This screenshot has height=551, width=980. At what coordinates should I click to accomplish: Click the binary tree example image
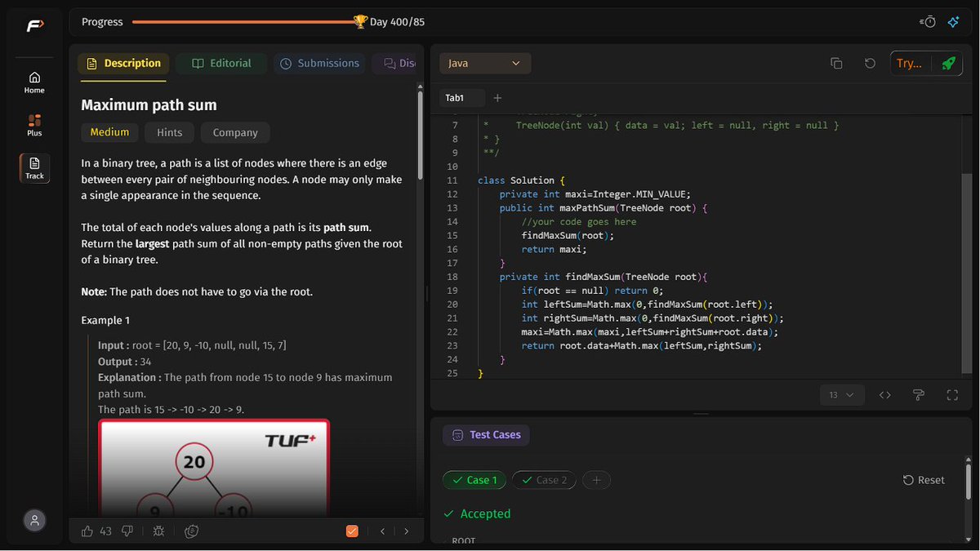click(213, 469)
